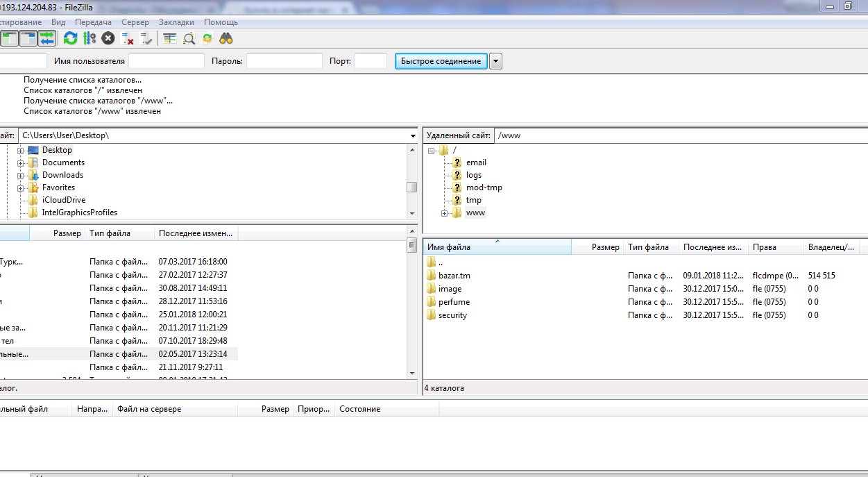Click local tree scrollbar down arrow
Screen dimensions: 868x477
coord(412,213)
